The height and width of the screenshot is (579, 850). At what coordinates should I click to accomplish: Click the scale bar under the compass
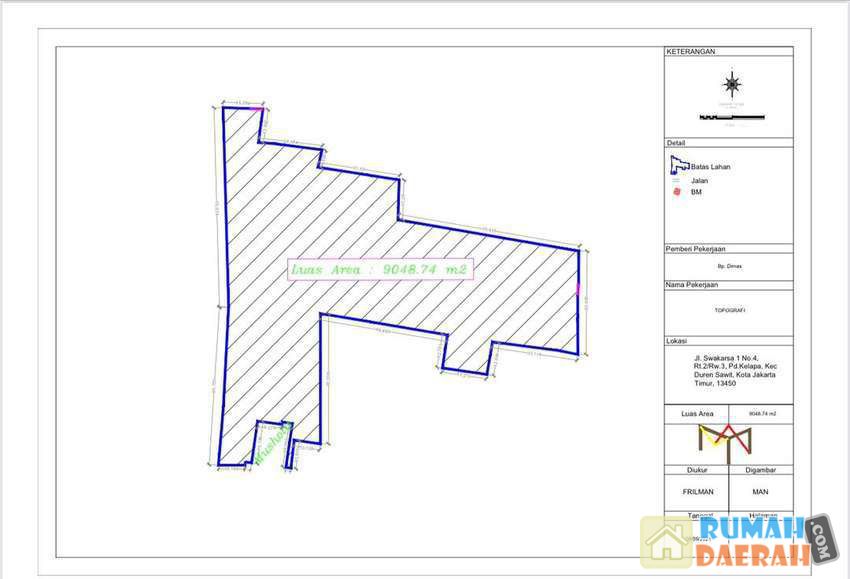click(x=731, y=117)
